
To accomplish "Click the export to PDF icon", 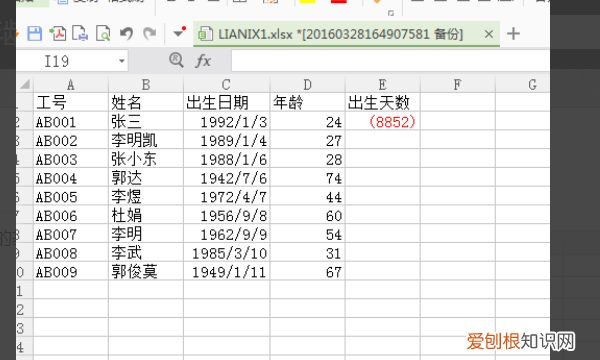I will click(57, 34).
